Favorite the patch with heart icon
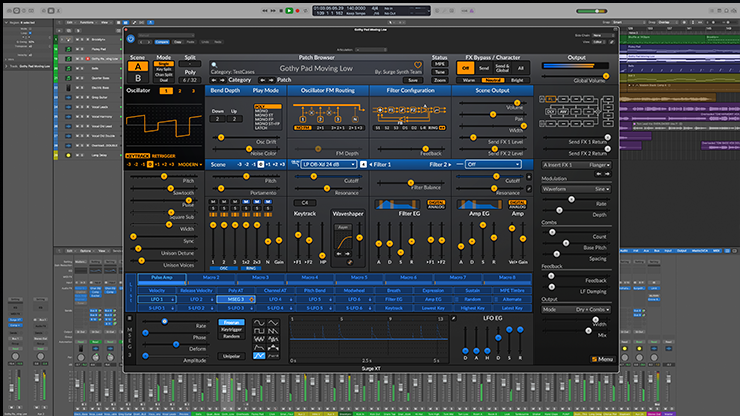740x416 pixels. [418, 65]
